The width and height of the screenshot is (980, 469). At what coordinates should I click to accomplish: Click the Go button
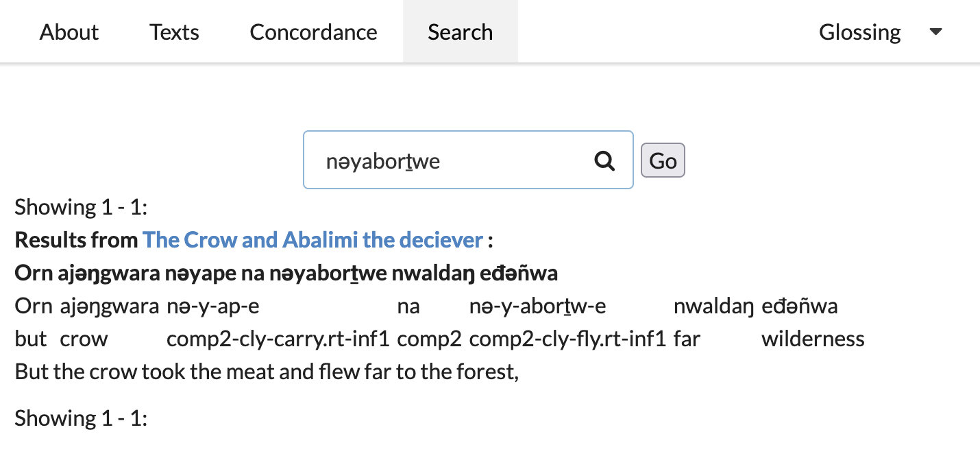tap(663, 160)
